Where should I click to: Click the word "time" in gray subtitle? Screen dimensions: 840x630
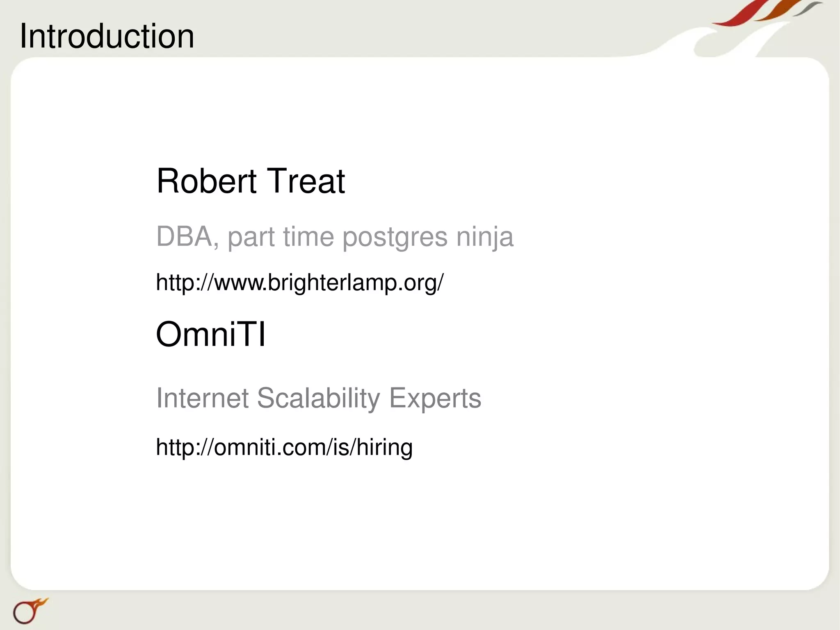(308, 237)
